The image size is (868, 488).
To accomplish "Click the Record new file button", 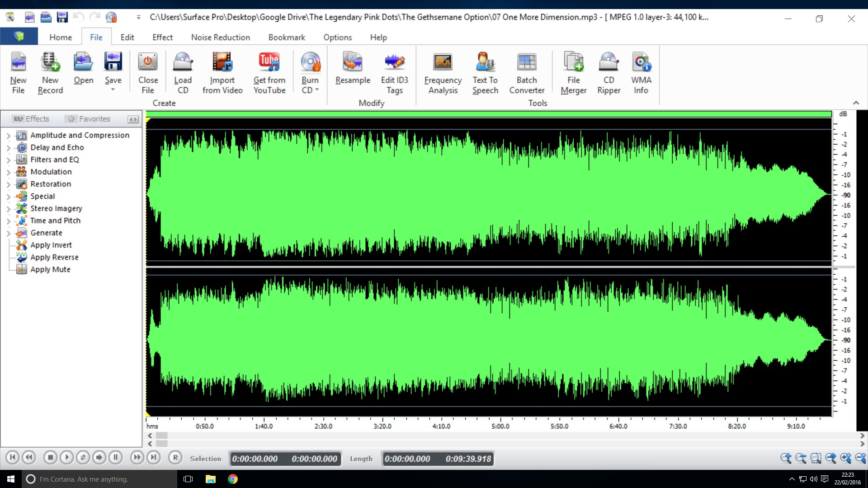I will [49, 71].
